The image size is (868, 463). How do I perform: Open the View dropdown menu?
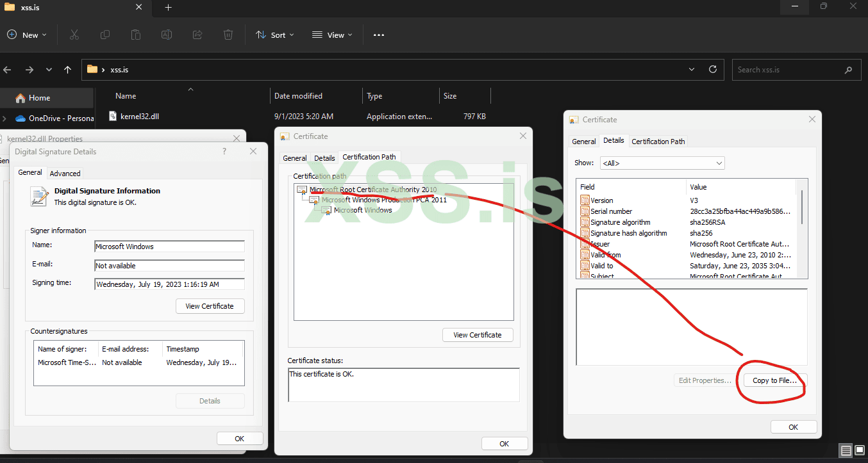pyautogui.click(x=332, y=35)
